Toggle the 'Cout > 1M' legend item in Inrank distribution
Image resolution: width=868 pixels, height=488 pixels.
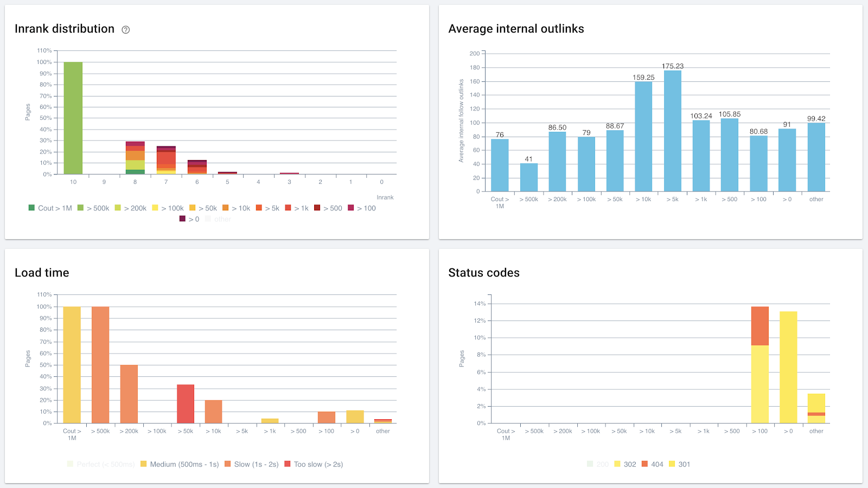tap(50, 208)
